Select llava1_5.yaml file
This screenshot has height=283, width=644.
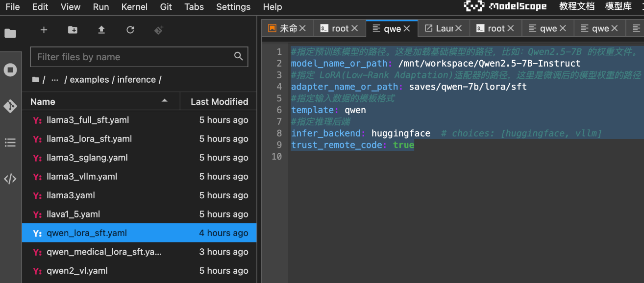[x=139, y=214]
